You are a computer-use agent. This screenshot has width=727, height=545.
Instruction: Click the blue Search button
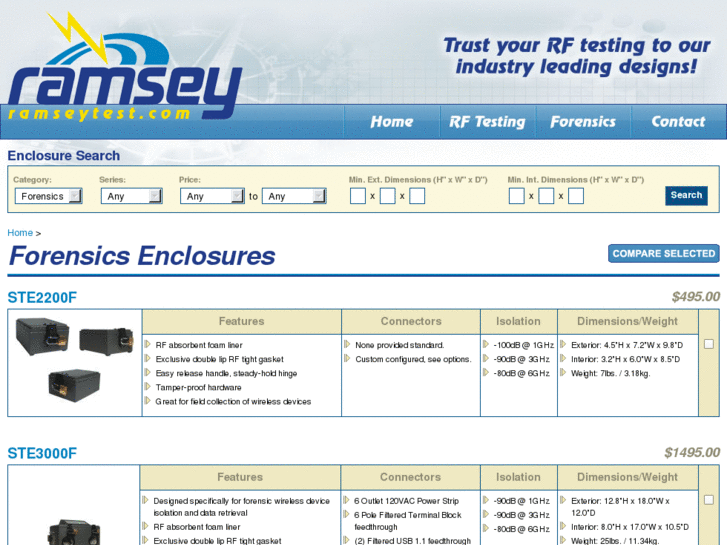[686, 195]
